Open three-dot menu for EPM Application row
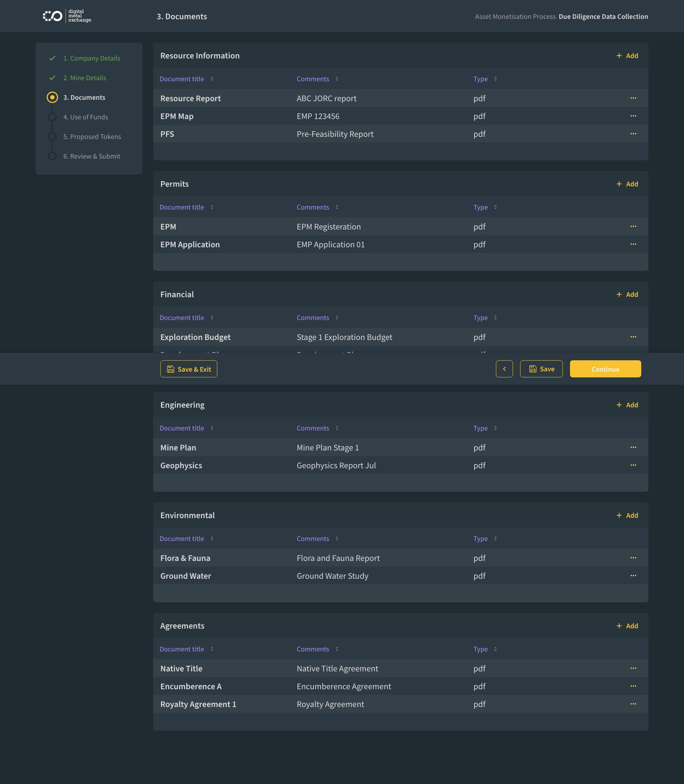The width and height of the screenshot is (684, 784). [633, 244]
